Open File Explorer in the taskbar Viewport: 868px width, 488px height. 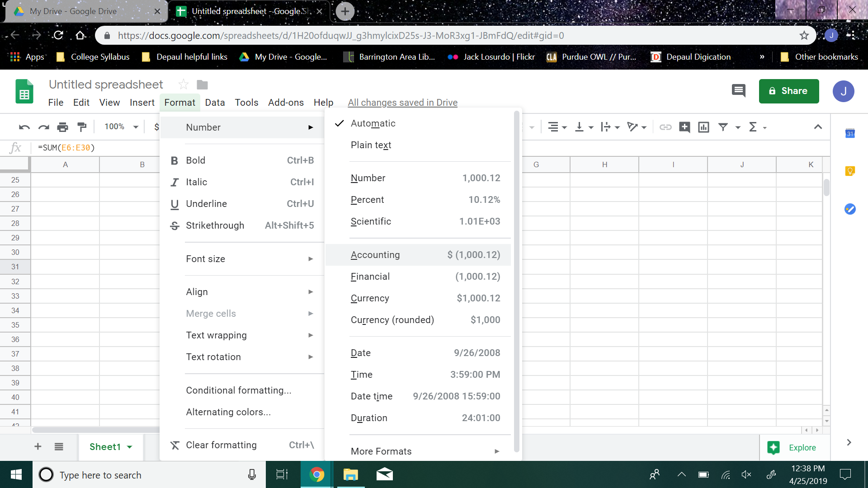tap(351, 474)
